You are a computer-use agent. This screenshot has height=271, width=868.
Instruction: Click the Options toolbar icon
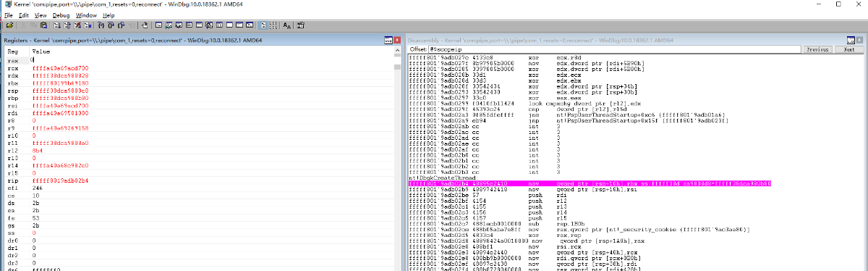pos(300,25)
